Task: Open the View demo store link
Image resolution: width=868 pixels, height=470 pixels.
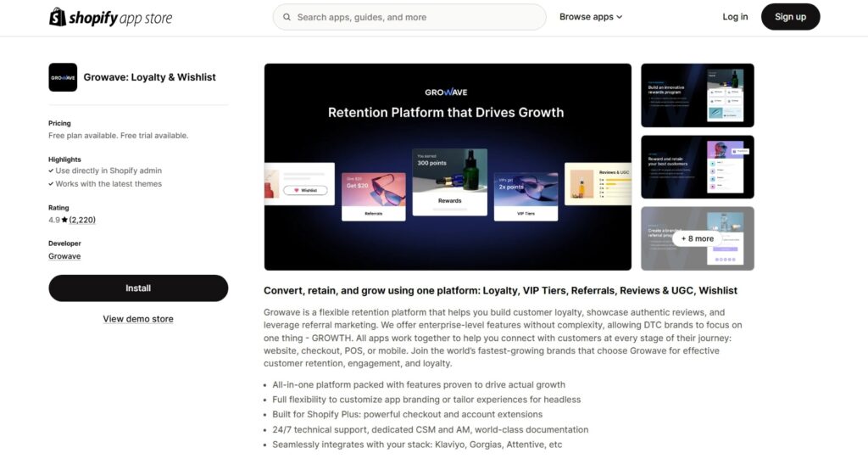Action: pyautogui.click(x=138, y=319)
